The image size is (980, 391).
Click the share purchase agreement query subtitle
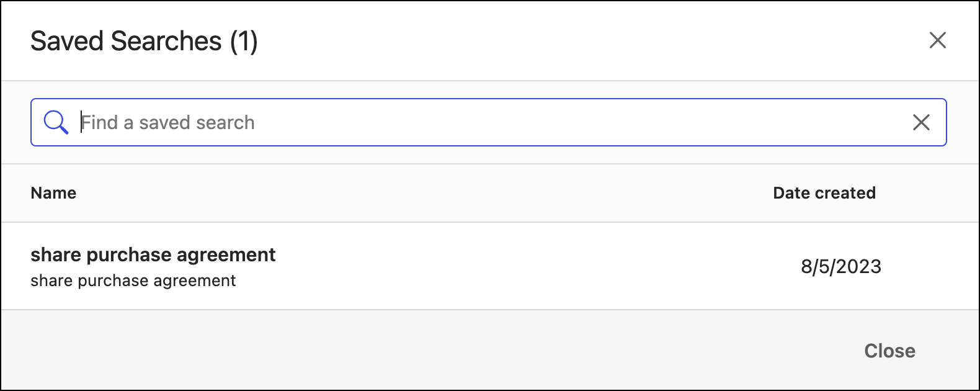pos(133,281)
